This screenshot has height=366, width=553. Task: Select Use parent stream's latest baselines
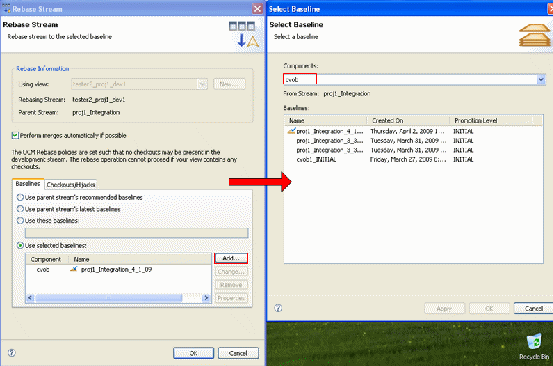click(x=20, y=209)
